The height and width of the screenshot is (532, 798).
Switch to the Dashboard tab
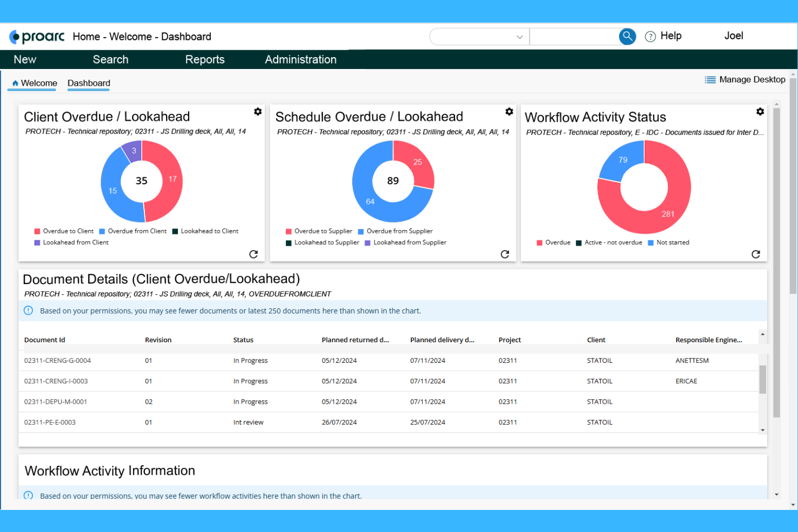coord(88,83)
